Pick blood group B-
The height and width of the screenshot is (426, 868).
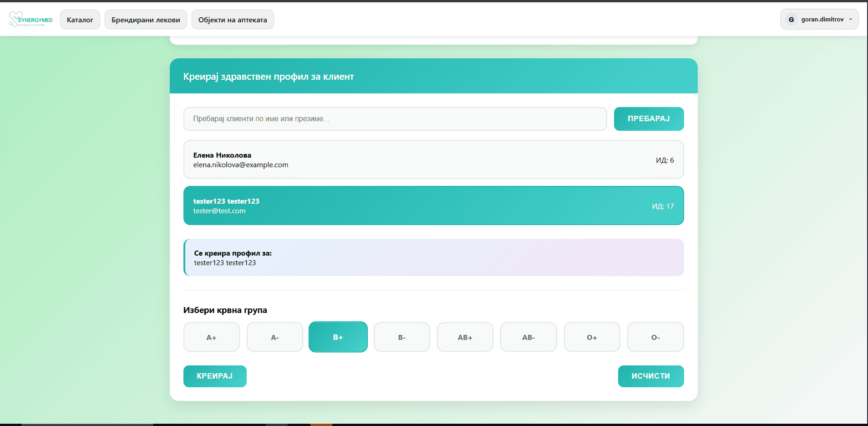(x=401, y=337)
